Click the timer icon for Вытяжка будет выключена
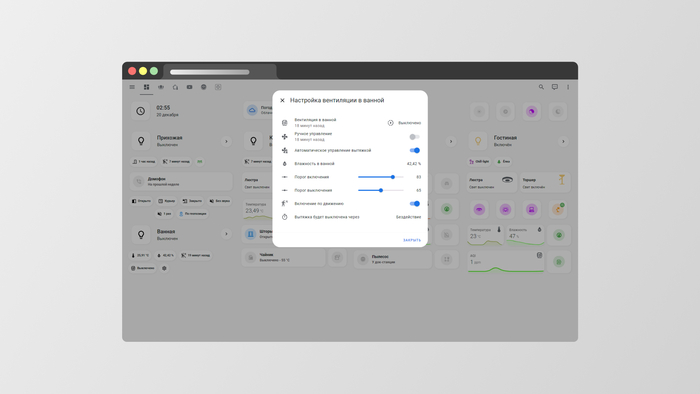This screenshot has height=394, width=700. tap(284, 217)
